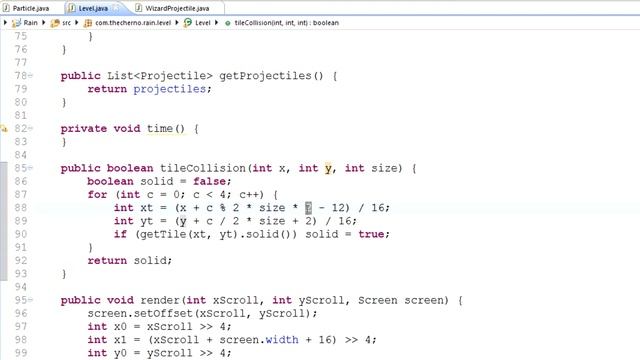Select the Level.java editor tab
640x360 pixels.
[x=93, y=8]
